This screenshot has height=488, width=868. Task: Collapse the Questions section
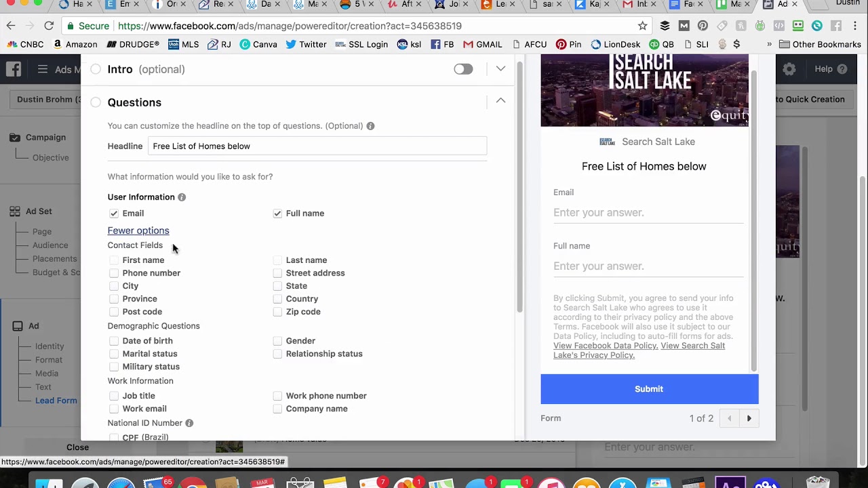coord(500,100)
